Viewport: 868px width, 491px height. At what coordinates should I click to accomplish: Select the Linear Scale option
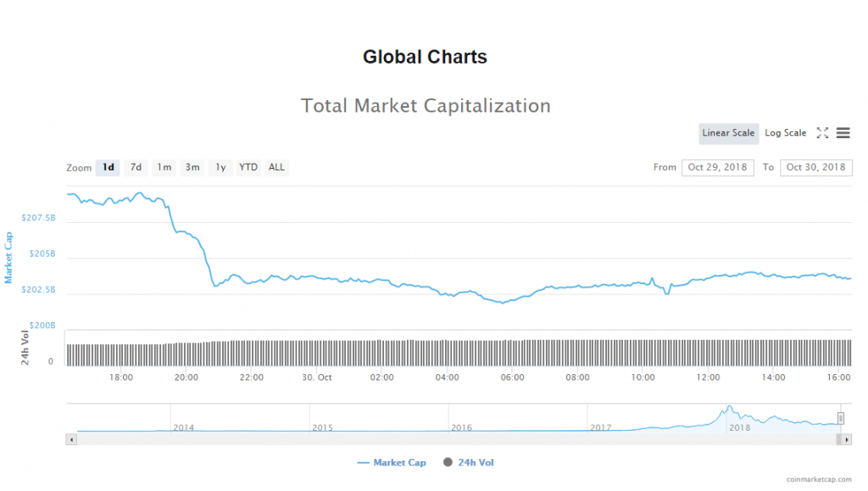tap(728, 133)
